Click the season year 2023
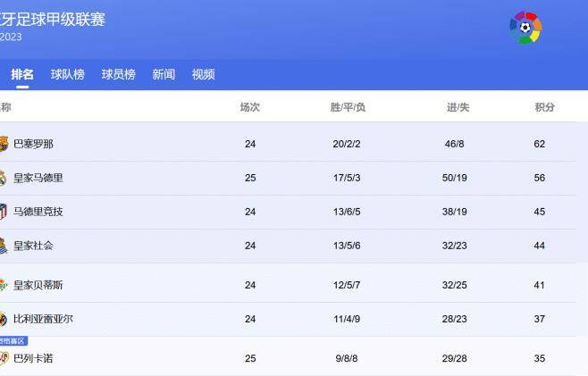This screenshot has height=376, width=588. coord(11,38)
